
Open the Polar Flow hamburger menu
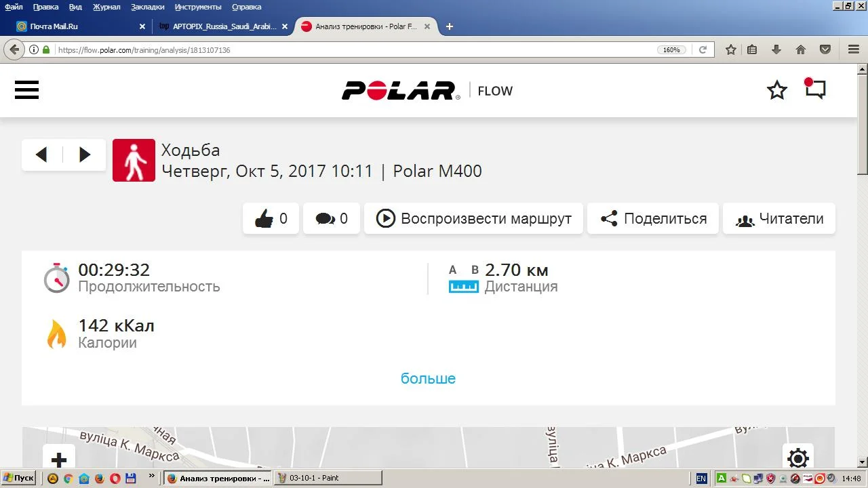click(26, 90)
